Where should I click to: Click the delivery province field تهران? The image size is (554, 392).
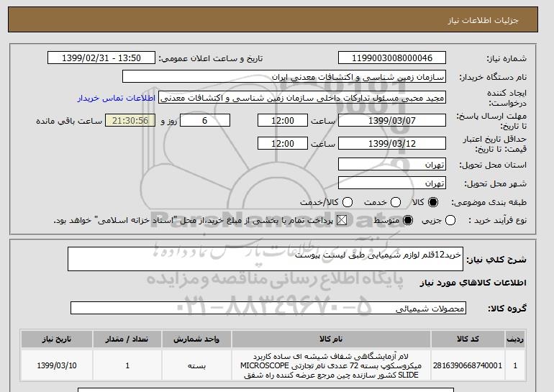[x=392, y=165]
